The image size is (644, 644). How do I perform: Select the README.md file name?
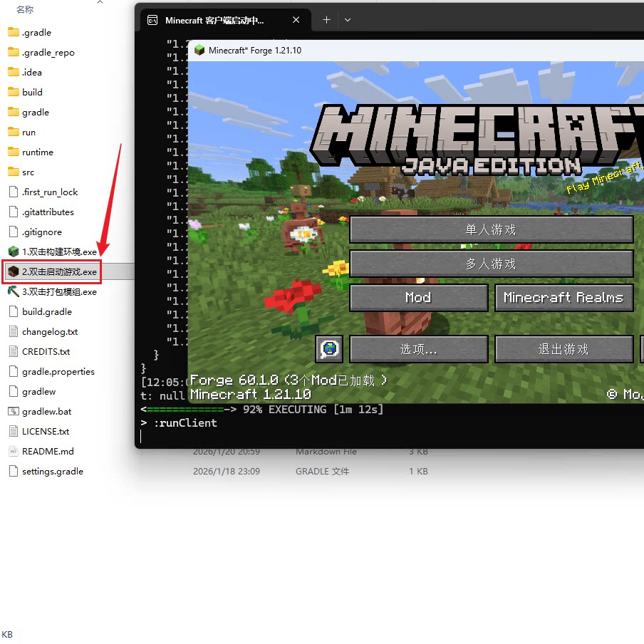[48, 452]
